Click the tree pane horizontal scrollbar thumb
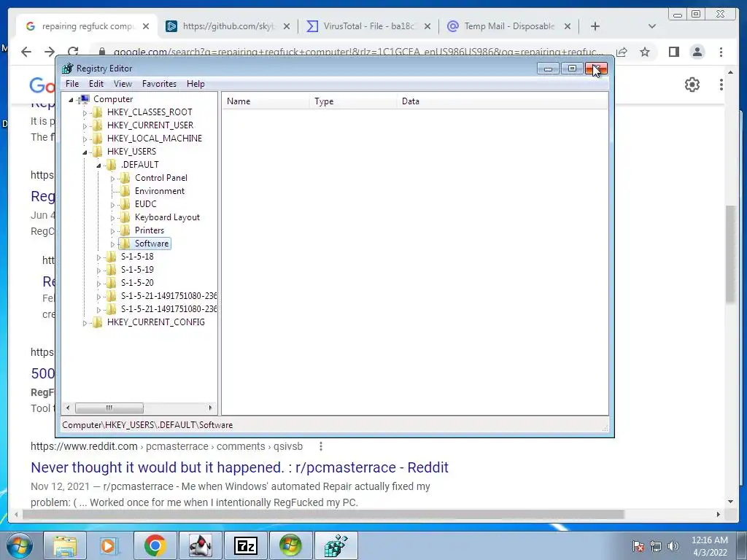 point(109,408)
